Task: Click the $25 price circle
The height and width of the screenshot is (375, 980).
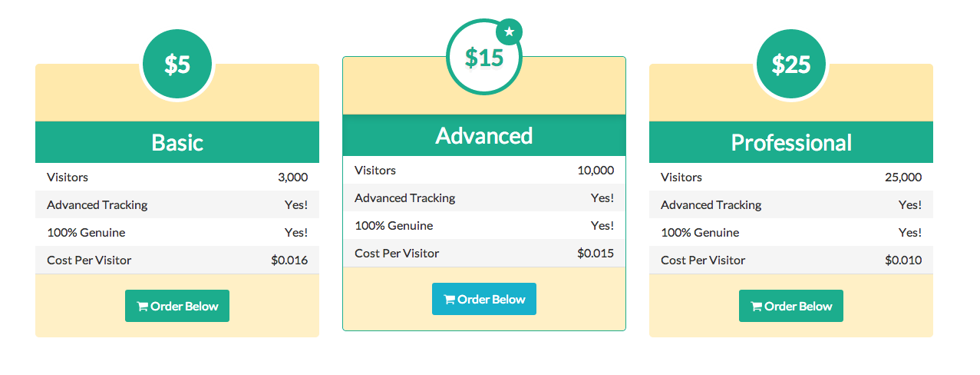Action: [790, 65]
